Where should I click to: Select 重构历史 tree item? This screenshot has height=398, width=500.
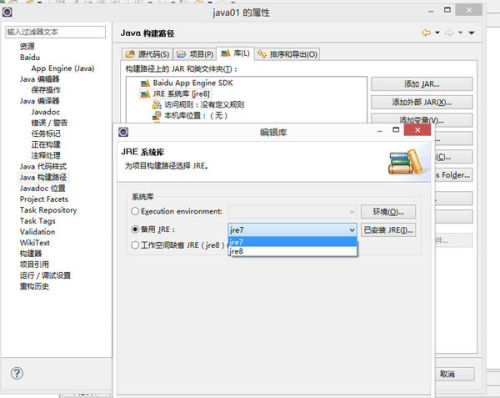point(34,286)
